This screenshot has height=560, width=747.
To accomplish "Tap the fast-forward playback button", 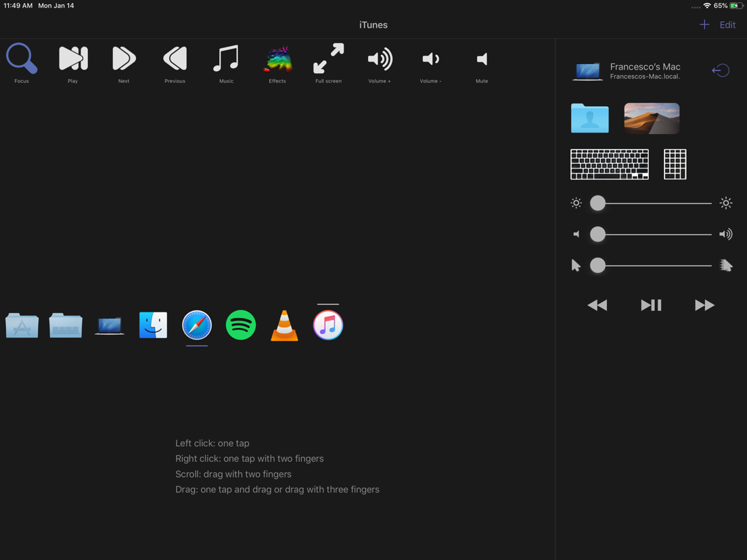I will point(704,305).
